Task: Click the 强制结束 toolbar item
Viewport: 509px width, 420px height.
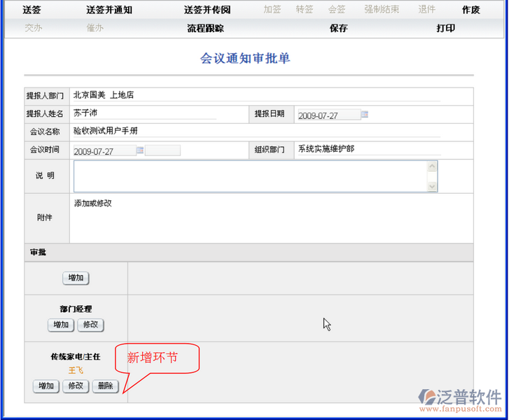Action: click(x=382, y=9)
